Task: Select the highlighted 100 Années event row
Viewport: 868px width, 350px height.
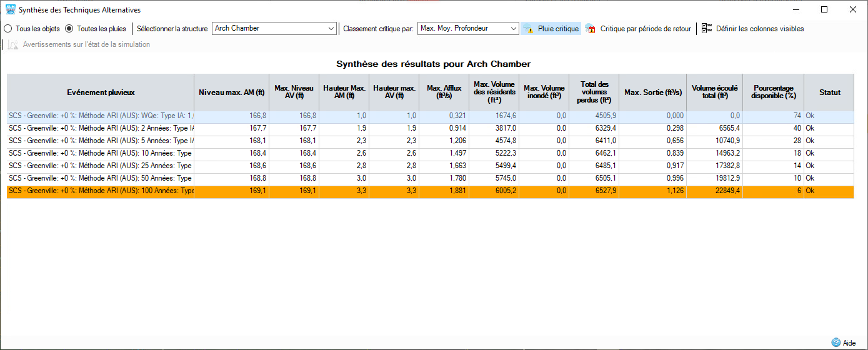Action: 431,191
